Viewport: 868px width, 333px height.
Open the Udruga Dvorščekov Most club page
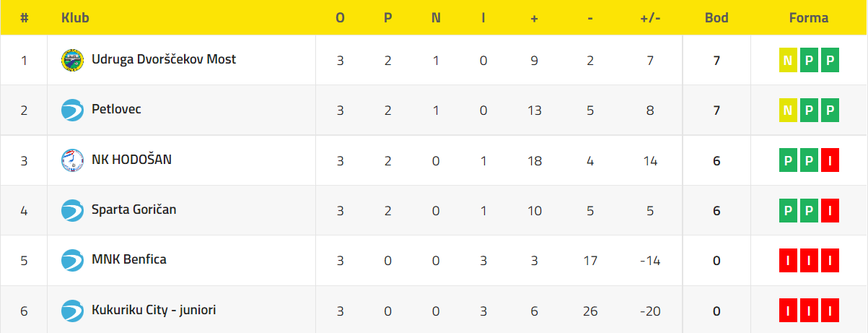(164, 59)
